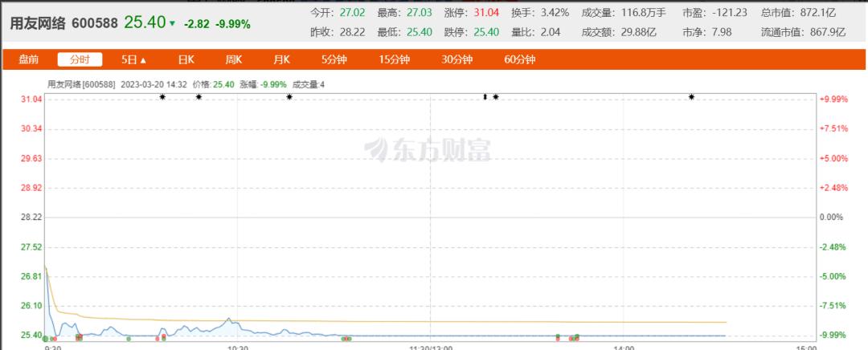Switch to the 盘前 pre-market tab
Screen dimensions: 868x350
click(29, 59)
